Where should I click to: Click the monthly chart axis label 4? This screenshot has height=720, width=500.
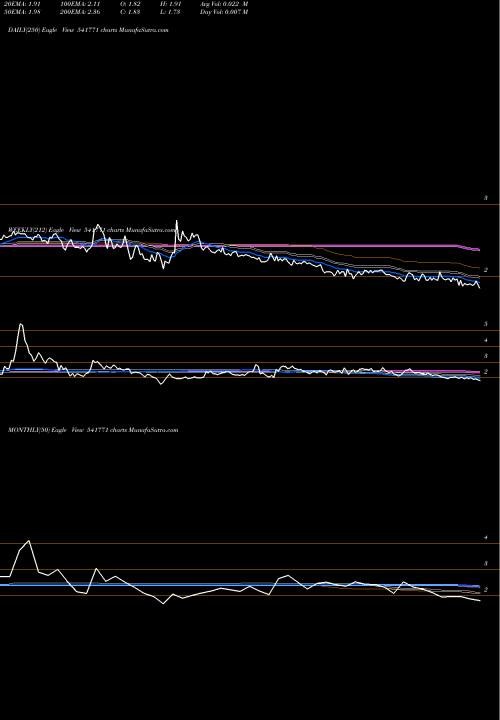click(485, 537)
